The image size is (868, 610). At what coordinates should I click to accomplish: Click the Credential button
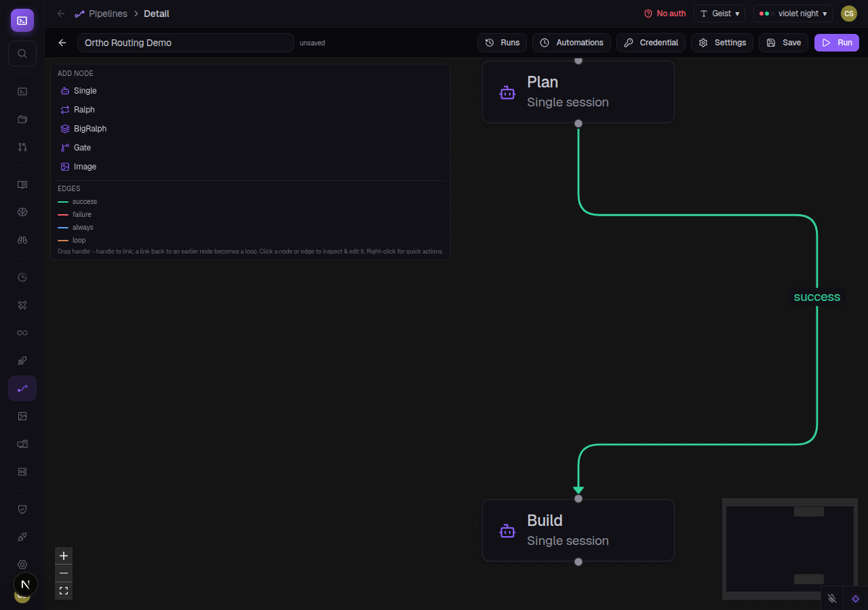click(651, 43)
